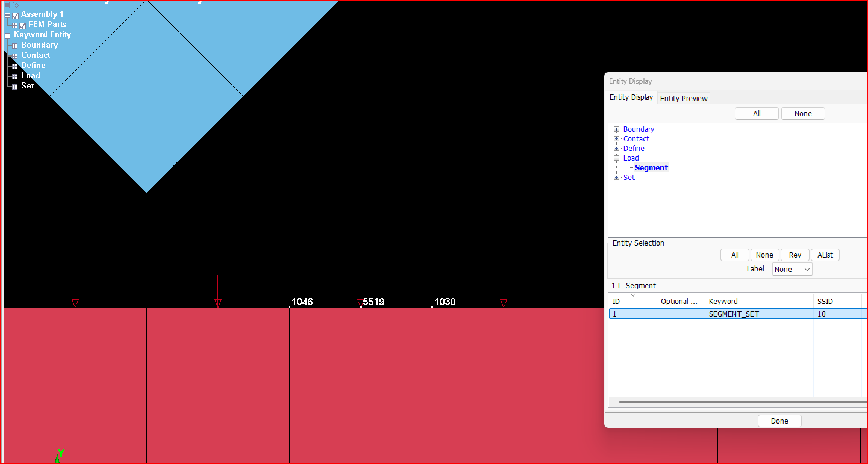
Task: Click the Keyword column header
Action: tap(759, 301)
